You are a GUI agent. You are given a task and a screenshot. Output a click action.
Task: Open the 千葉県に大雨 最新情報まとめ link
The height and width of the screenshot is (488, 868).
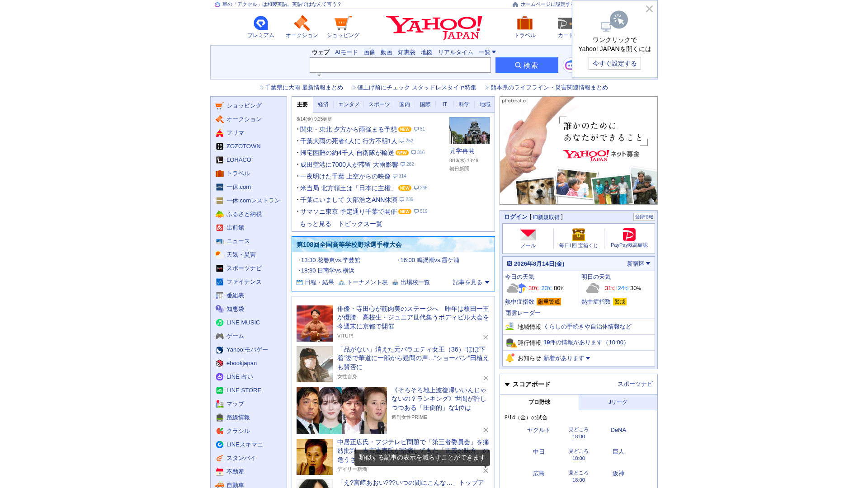pyautogui.click(x=304, y=88)
